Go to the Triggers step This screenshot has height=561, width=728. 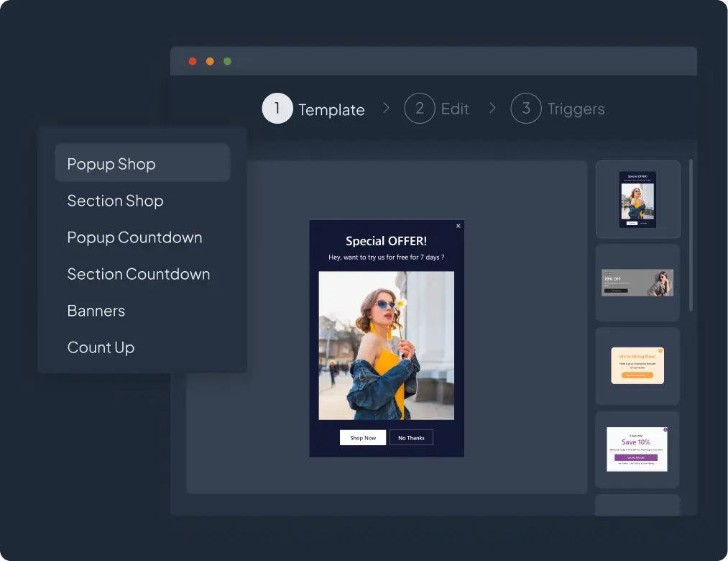click(x=576, y=109)
